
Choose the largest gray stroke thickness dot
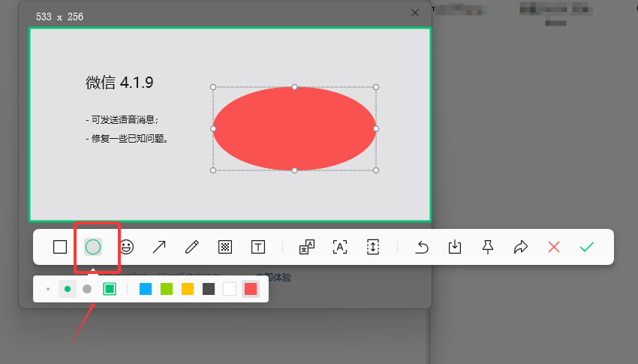tap(87, 289)
